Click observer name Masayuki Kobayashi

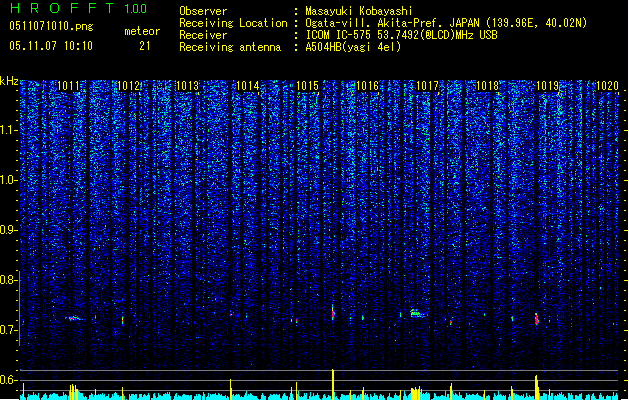(x=359, y=11)
